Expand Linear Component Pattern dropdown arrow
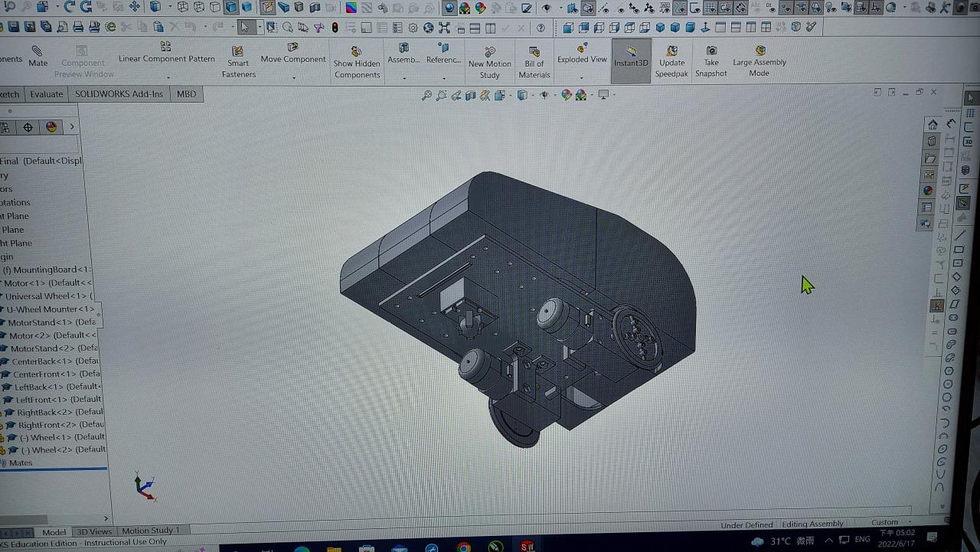The width and height of the screenshot is (980, 552). [168, 77]
